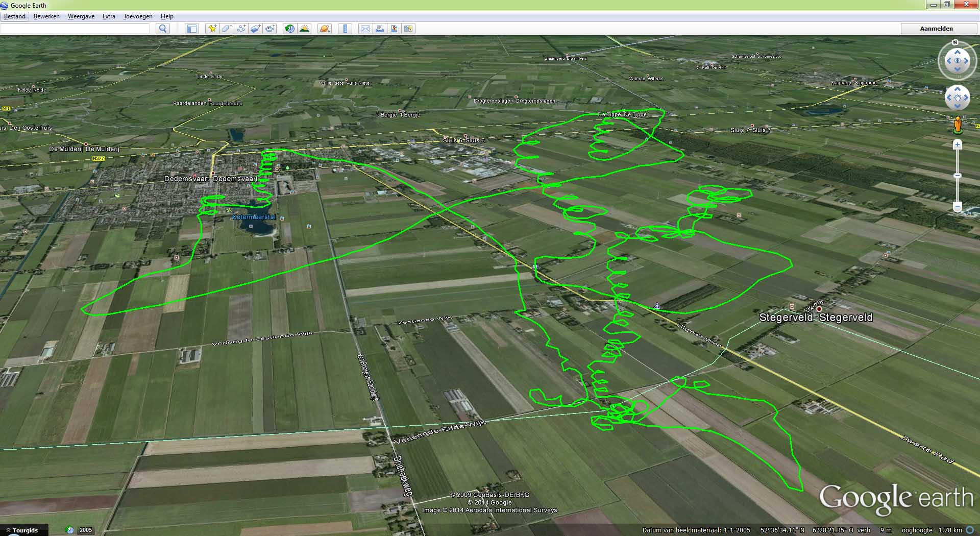Expand the Tourgids panel
The height and width of the screenshot is (536, 980).
tap(23, 530)
